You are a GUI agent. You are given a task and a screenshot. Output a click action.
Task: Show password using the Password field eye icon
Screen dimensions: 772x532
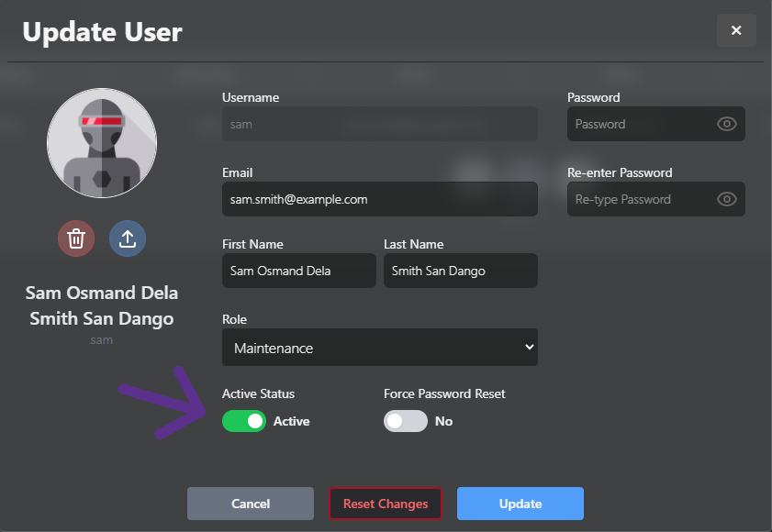727,124
